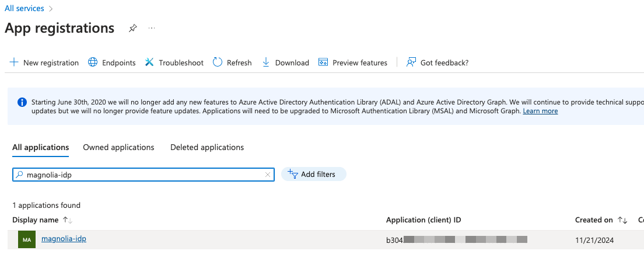644x261 pixels.
Task: Click the 11/21/2024 created date cell
Action: 594,241
